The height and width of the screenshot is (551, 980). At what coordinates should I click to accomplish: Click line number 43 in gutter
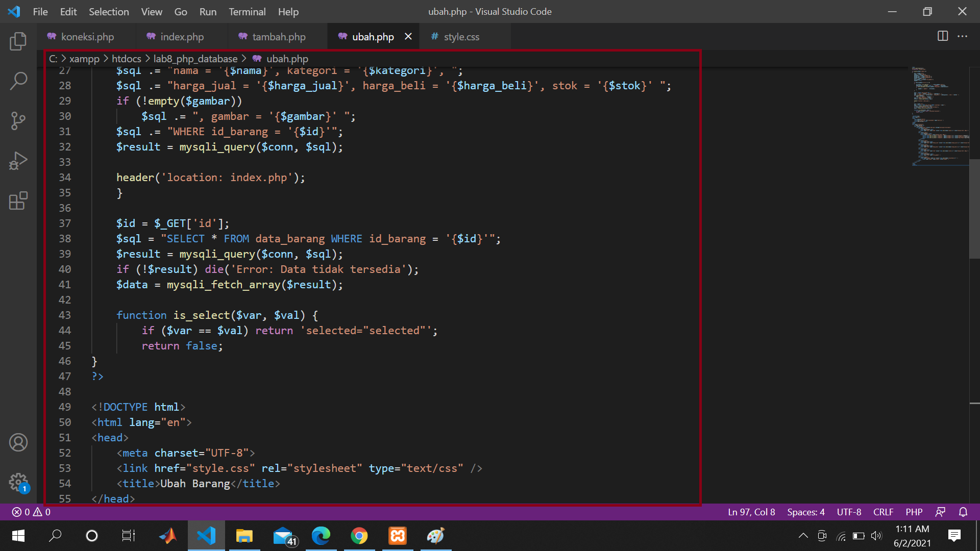pyautogui.click(x=65, y=315)
